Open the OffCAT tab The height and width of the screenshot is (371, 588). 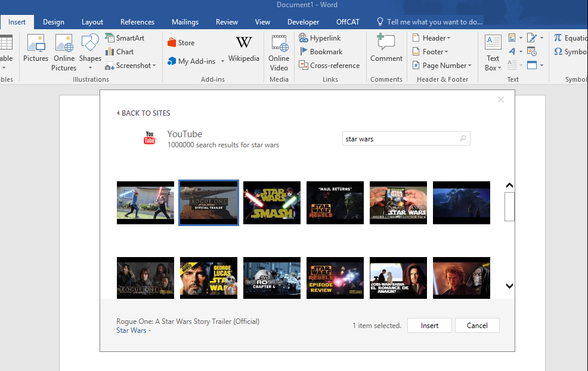point(348,22)
